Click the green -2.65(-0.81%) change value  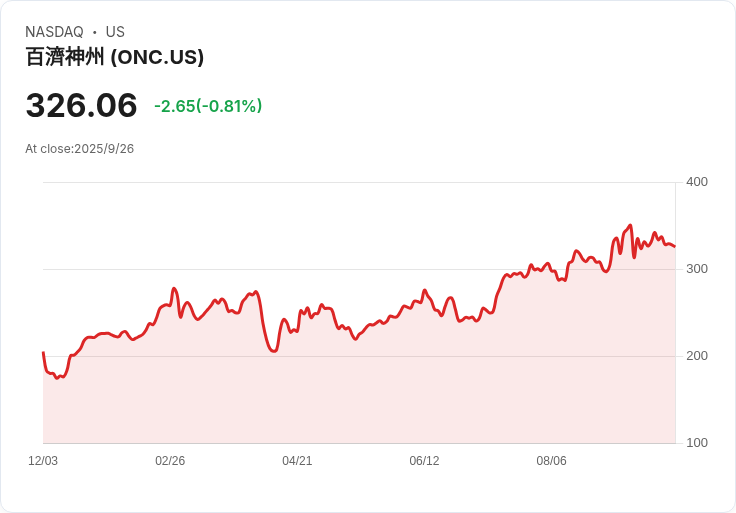(208, 106)
